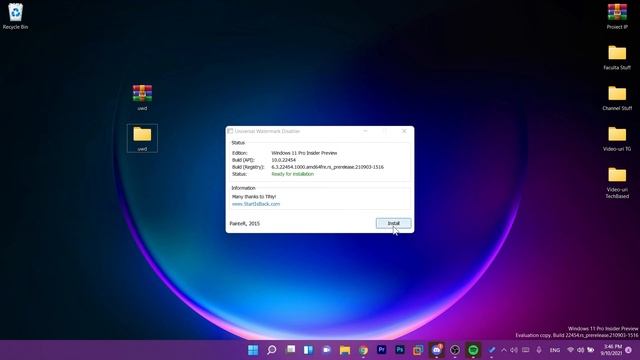Open taskbar Search

point(271,350)
